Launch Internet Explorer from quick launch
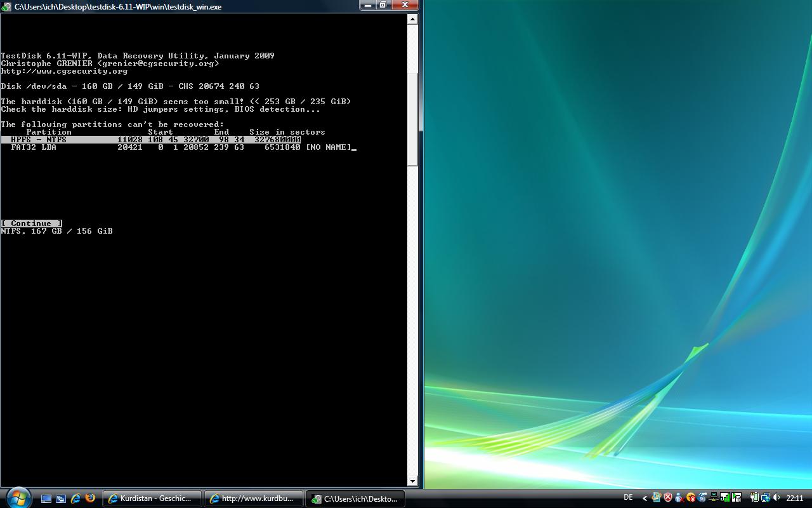This screenshot has width=812, height=508. pos(75,498)
